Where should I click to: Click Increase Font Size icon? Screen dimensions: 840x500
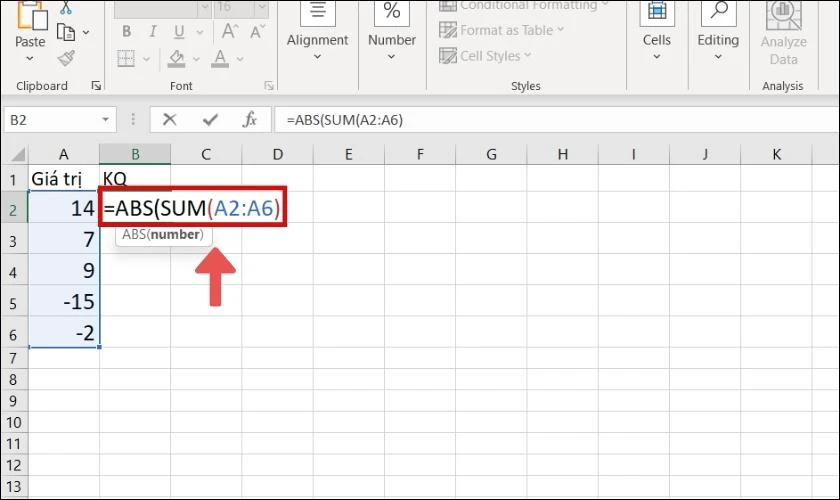pos(230,32)
